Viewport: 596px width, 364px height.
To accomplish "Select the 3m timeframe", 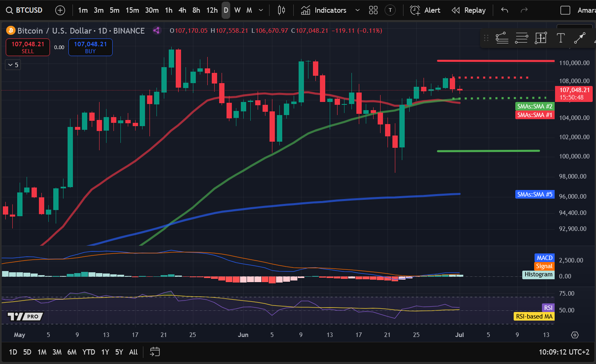I will click(99, 10).
